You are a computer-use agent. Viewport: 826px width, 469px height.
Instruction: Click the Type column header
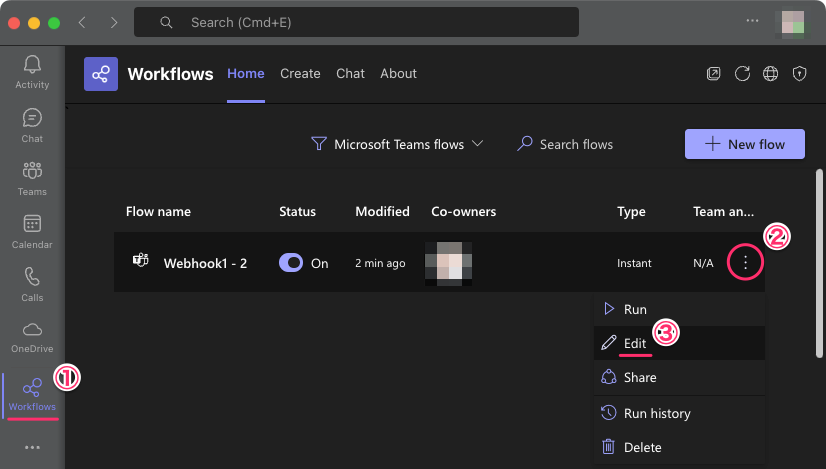pyautogui.click(x=631, y=212)
